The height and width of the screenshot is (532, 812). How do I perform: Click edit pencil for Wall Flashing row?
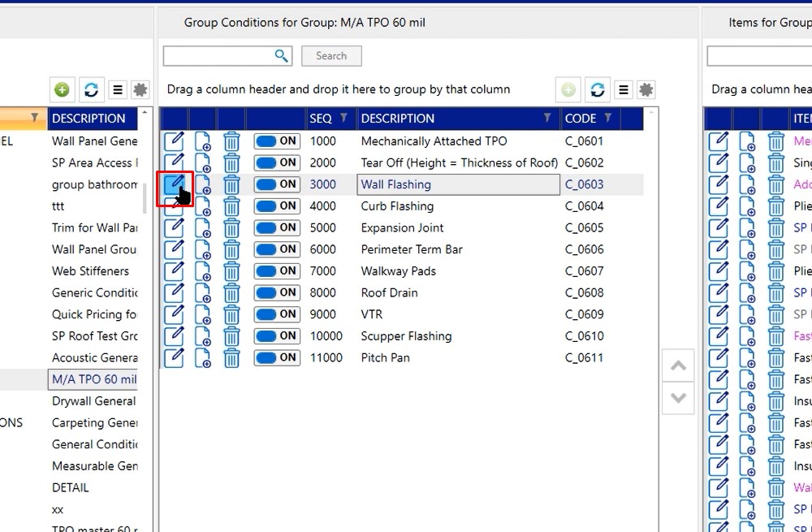click(175, 184)
